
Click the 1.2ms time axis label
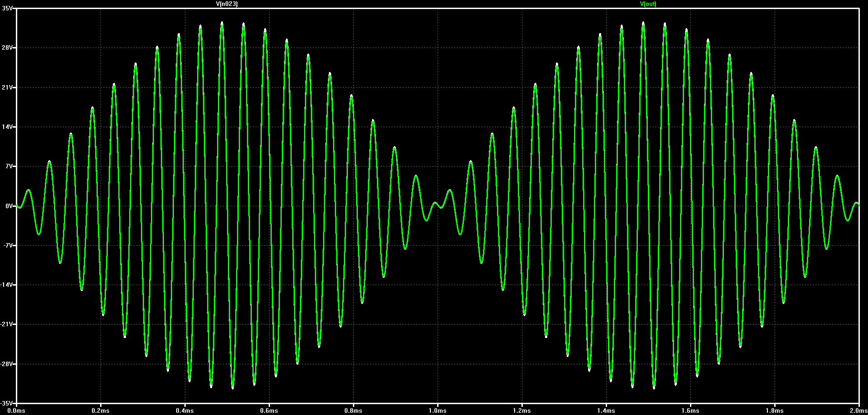(522, 411)
